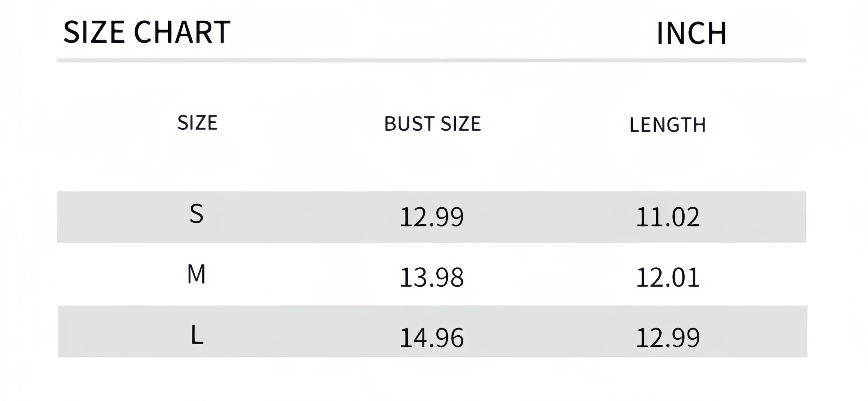The height and width of the screenshot is (401, 868).
Task: Click the word CHART in the title
Action: [x=182, y=32]
